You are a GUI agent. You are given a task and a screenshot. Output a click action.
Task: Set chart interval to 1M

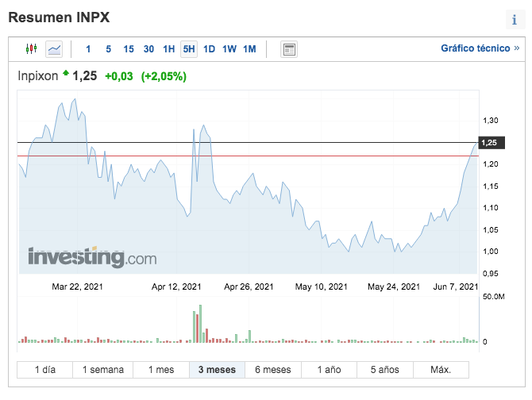point(249,49)
